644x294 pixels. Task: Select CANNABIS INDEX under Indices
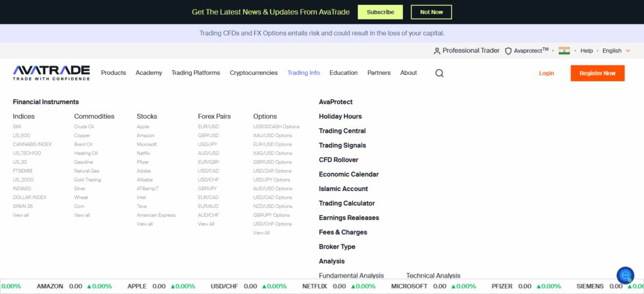coord(32,144)
